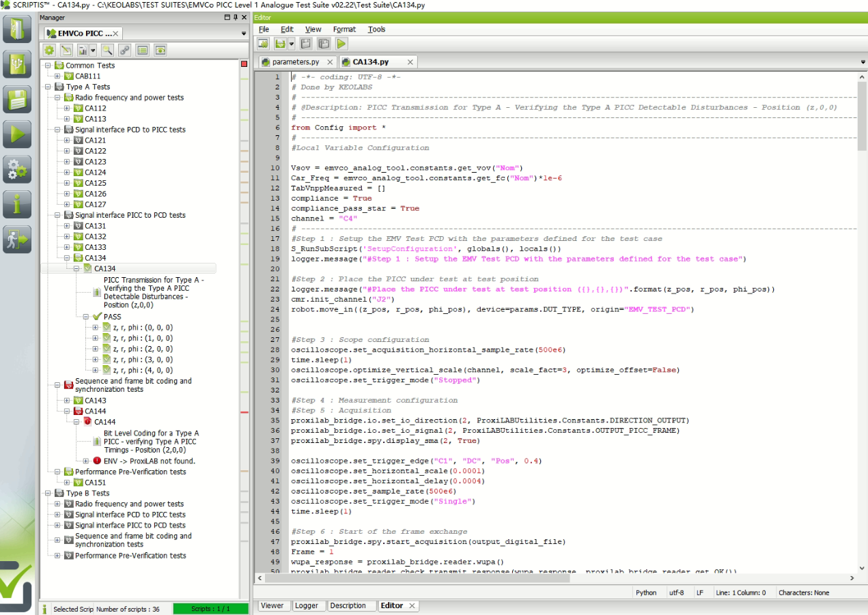Float the Manager panel with the window icon
Viewport: 868px width, 615px height.
pos(227,18)
